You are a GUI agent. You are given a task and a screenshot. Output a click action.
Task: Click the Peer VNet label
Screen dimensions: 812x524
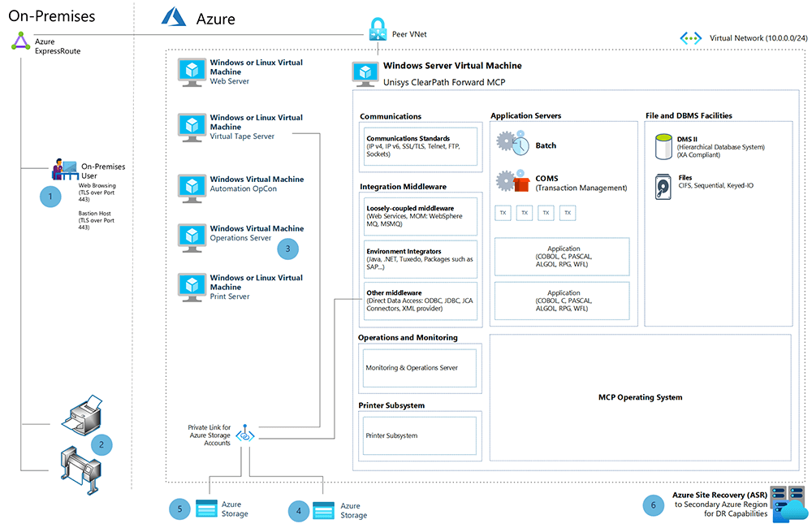[x=409, y=34]
